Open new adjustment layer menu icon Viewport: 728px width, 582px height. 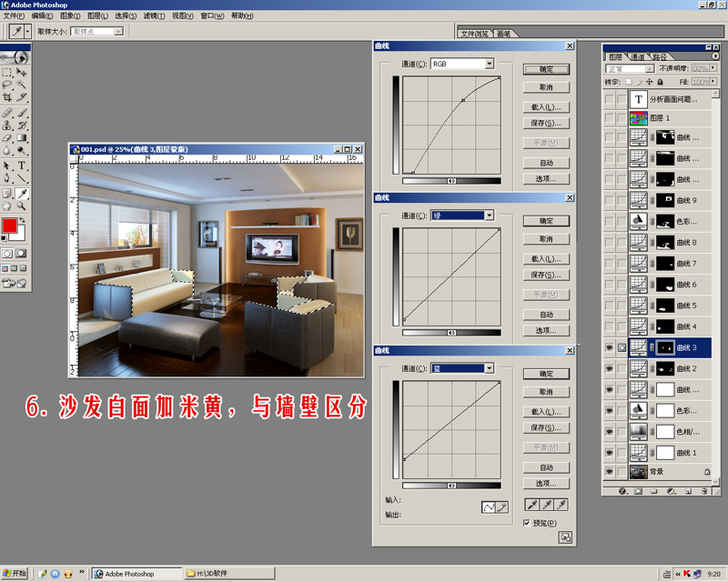tap(671, 491)
